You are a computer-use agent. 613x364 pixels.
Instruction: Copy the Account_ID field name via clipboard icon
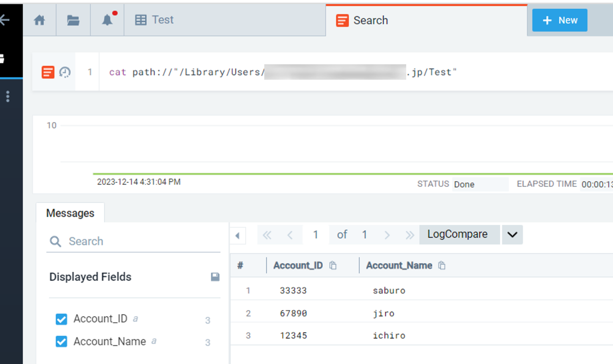tap(334, 265)
